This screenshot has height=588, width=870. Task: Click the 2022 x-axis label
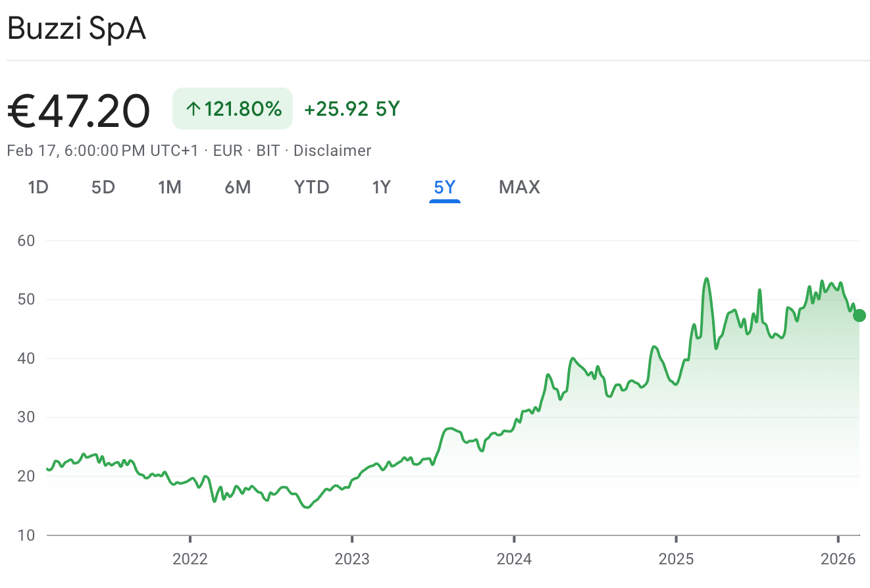point(190,560)
